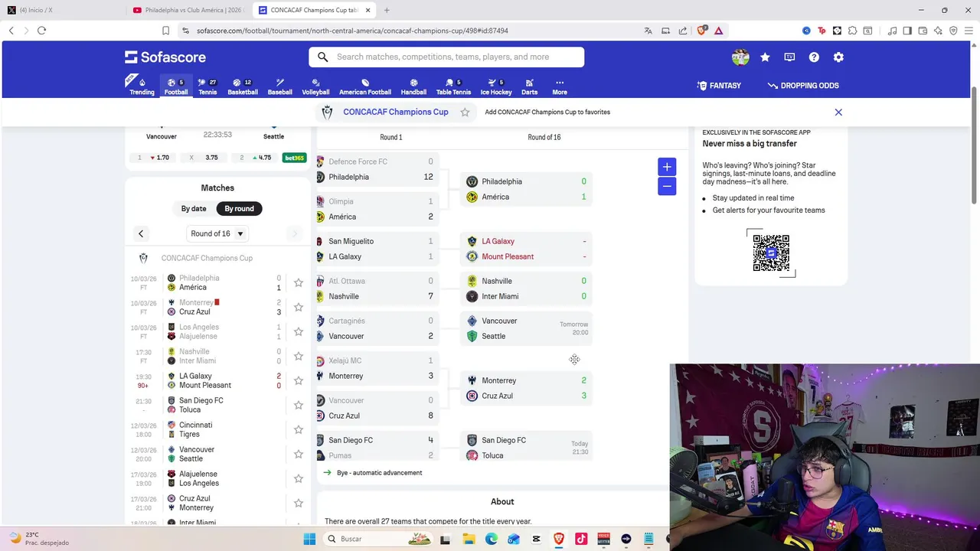Open the Windows Start menu
The image size is (980, 551).
[x=309, y=539]
